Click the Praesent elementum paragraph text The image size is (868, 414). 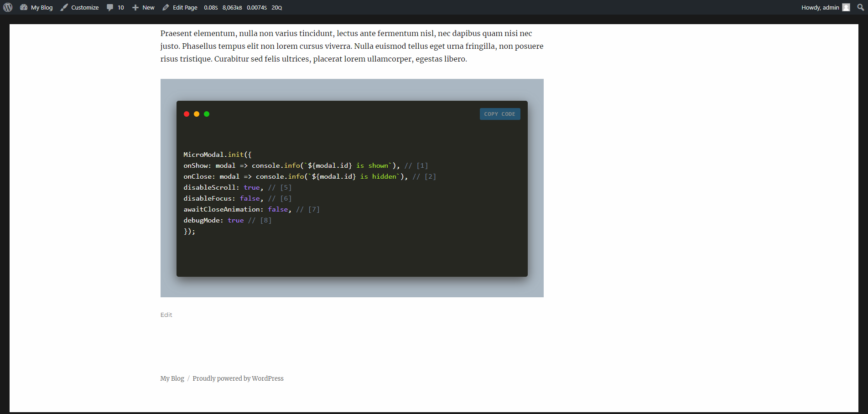[x=352, y=46]
